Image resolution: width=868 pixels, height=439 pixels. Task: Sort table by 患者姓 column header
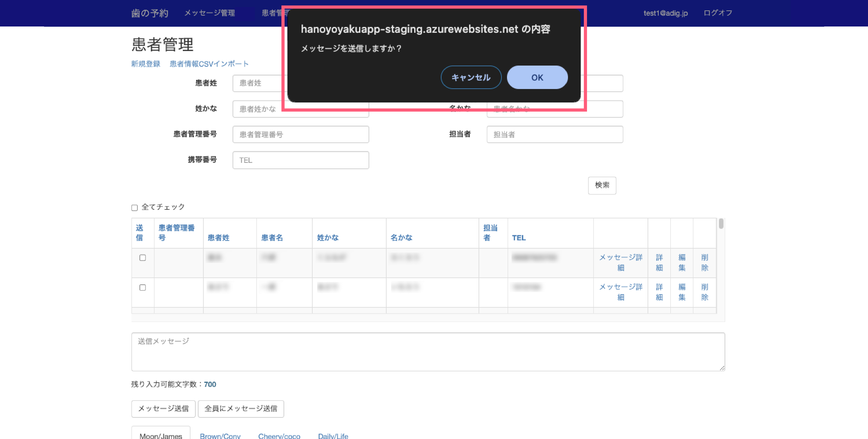(x=218, y=238)
